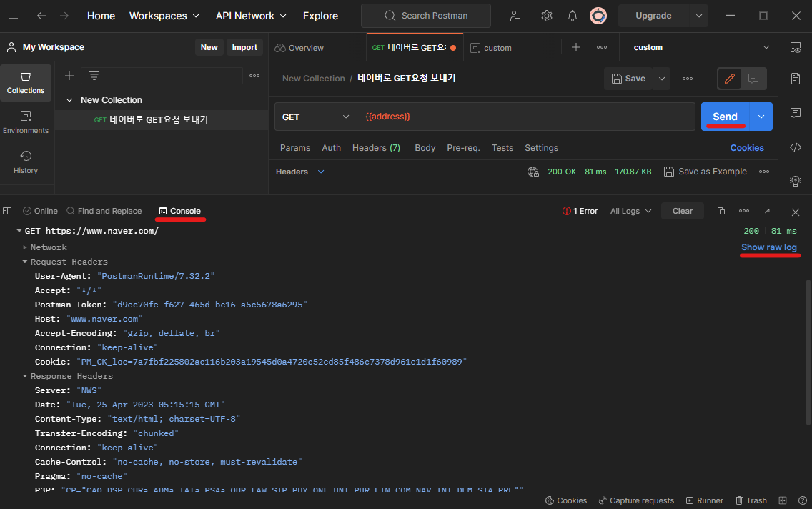Open code snippet icon
This screenshot has width=812, height=509.
pos(796,147)
